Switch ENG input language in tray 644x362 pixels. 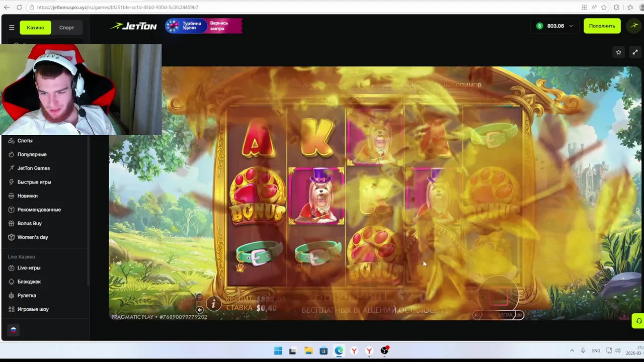[x=596, y=350]
